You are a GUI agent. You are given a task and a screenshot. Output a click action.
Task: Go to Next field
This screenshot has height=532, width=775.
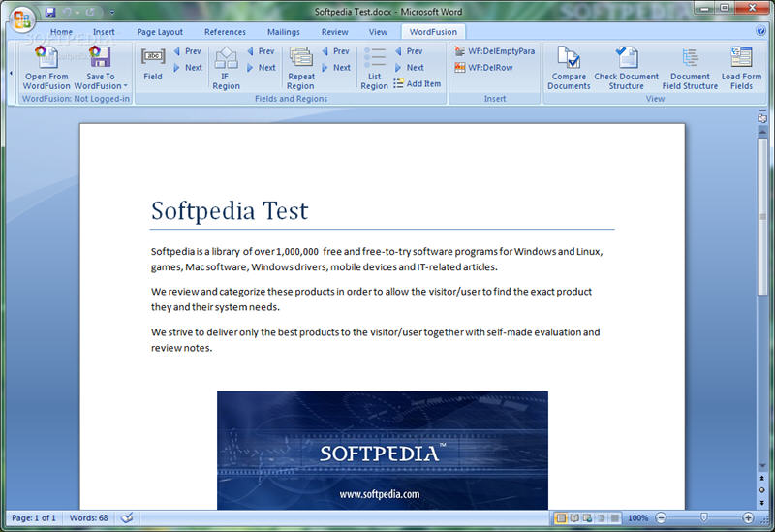(188, 67)
